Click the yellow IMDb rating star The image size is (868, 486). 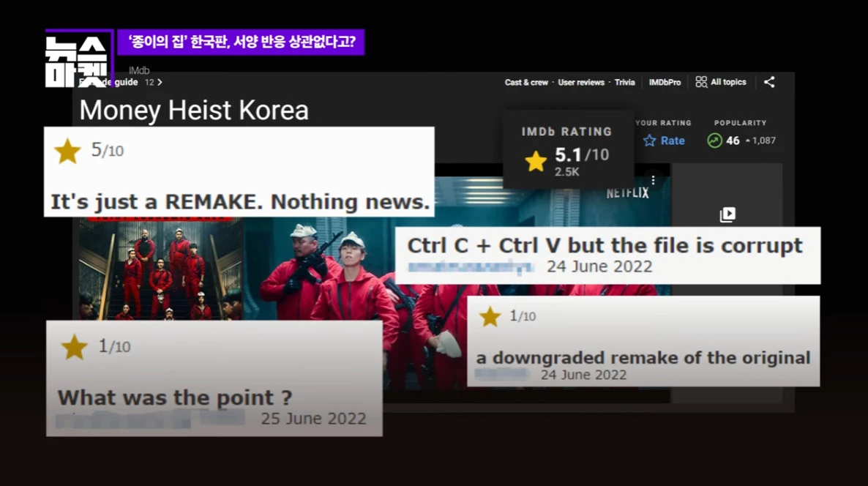pyautogui.click(x=536, y=161)
